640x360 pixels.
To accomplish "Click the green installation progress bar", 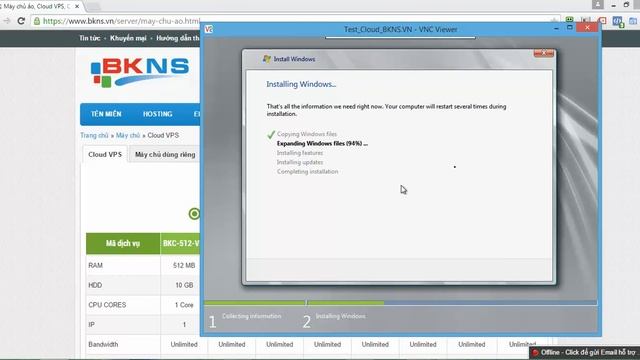I will point(294,303).
